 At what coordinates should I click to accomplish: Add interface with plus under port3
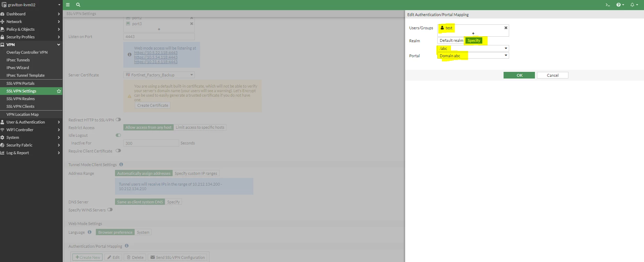pyautogui.click(x=159, y=29)
